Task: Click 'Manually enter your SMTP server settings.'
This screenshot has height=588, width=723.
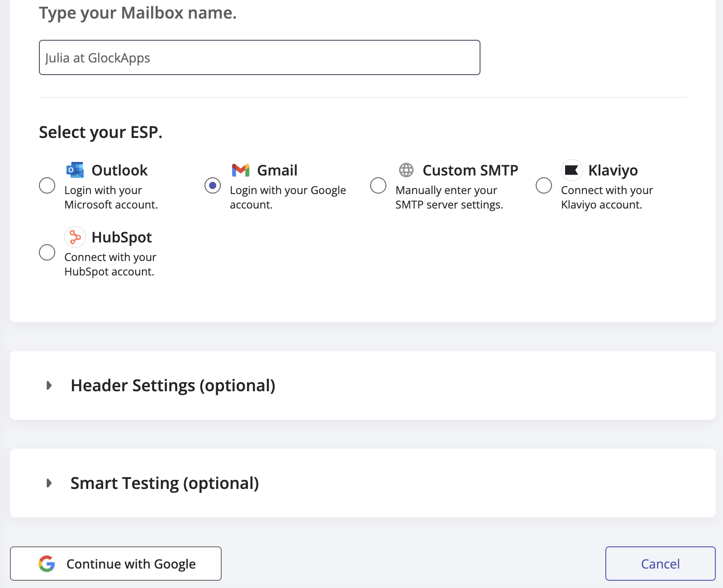Action: [x=449, y=197]
